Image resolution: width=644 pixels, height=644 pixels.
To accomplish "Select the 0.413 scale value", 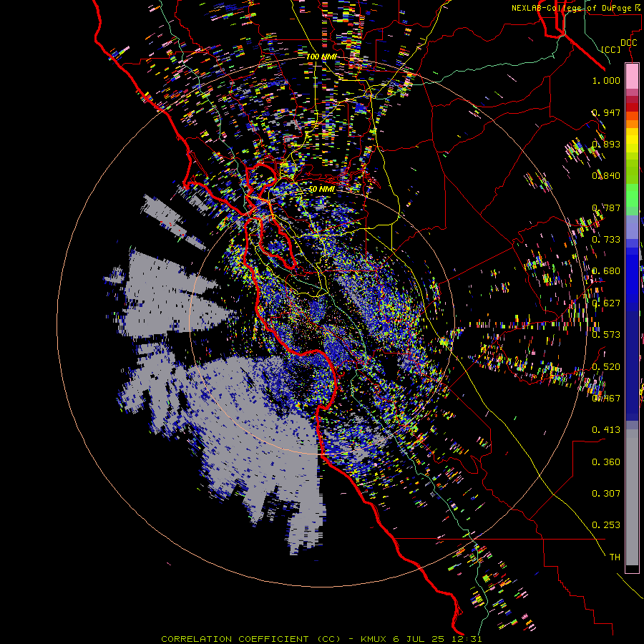I will [606, 430].
